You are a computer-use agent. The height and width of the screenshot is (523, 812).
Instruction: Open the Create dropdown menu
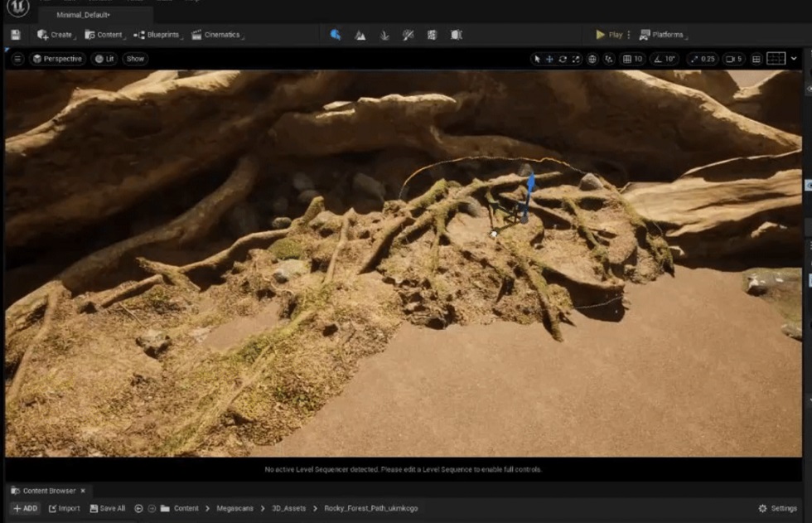coord(56,35)
